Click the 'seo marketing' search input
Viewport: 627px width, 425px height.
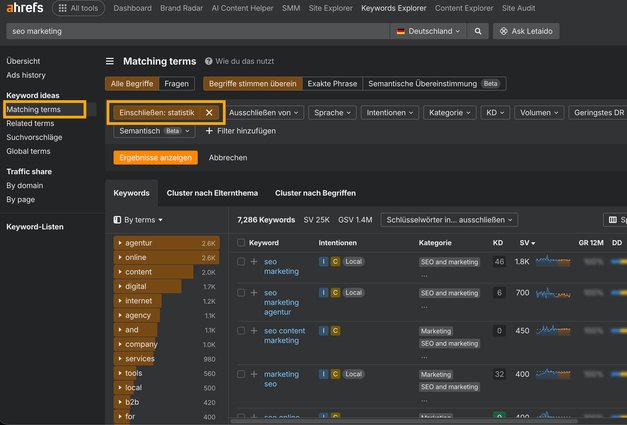tap(198, 31)
